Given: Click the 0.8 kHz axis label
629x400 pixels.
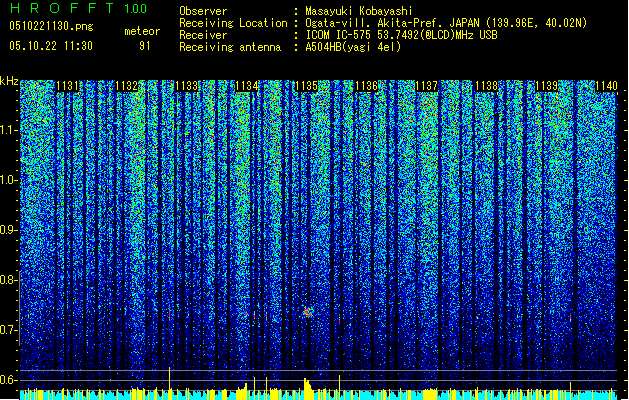Looking at the screenshot, I should (8, 280).
